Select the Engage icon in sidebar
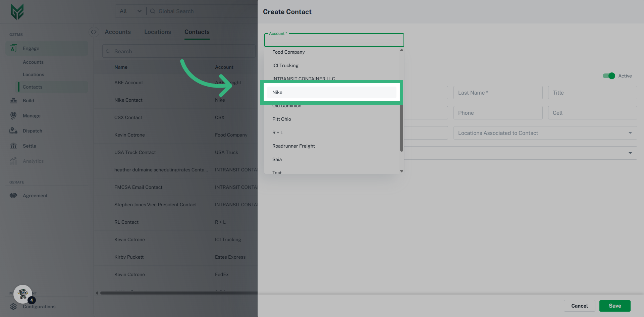The height and width of the screenshot is (317, 644). (x=13, y=48)
